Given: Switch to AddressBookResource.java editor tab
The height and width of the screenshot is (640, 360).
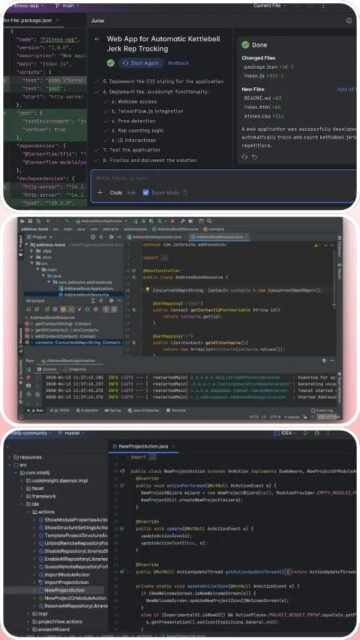Looking at the screenshot, I should click(220, 237).
